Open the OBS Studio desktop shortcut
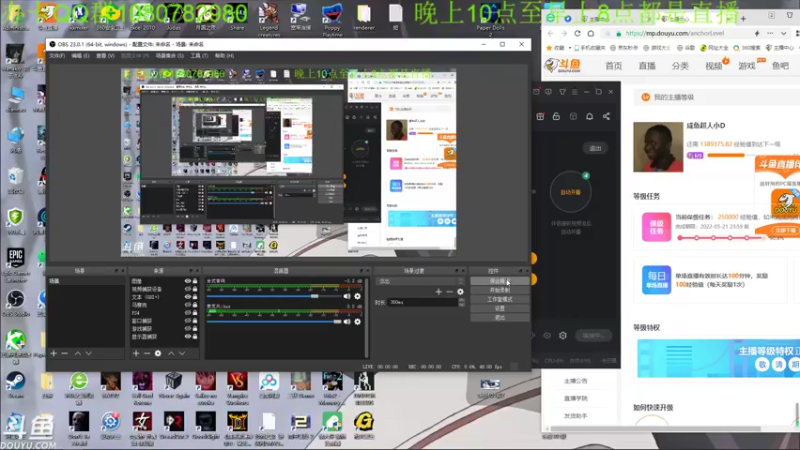800x450 pixels. tap(15, 303)
